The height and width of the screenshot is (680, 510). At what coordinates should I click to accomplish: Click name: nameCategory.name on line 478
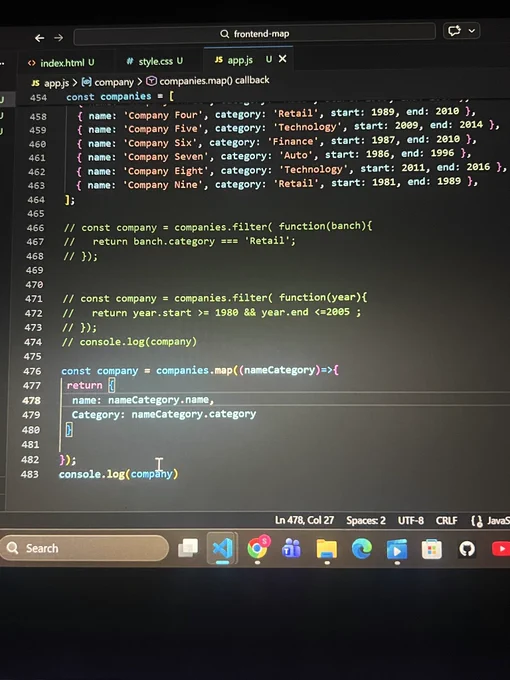click(x=143, y=400)
